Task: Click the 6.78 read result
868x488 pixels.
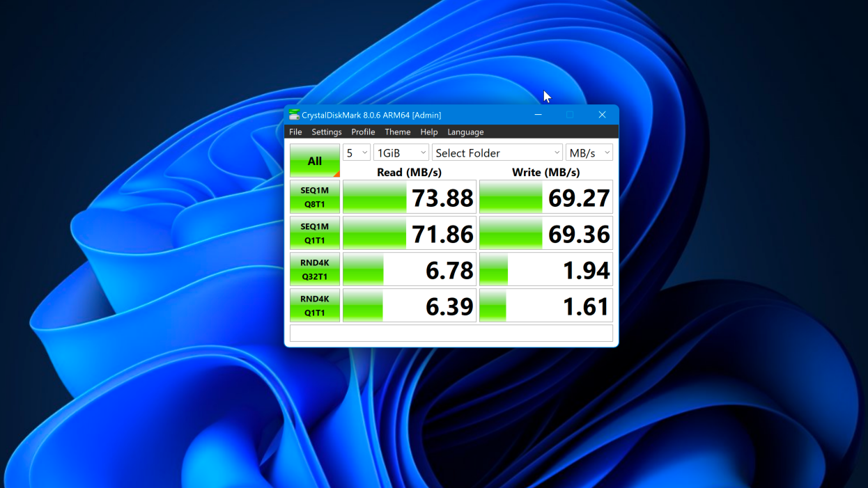Action: click(410, 269)
